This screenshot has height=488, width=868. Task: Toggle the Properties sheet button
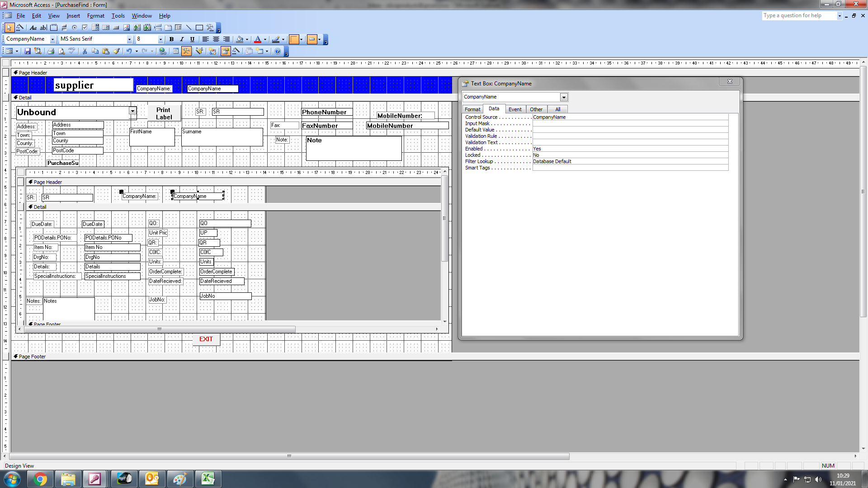point(226,51)
